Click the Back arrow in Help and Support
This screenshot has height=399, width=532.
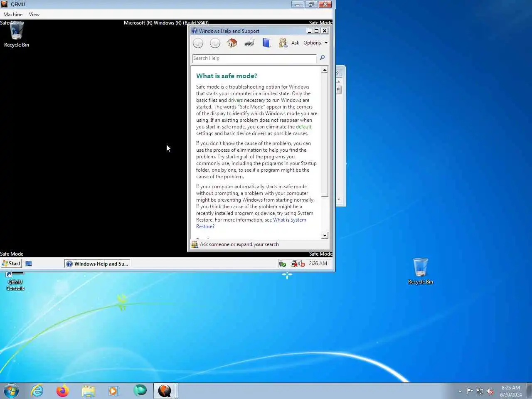[198, 43]
